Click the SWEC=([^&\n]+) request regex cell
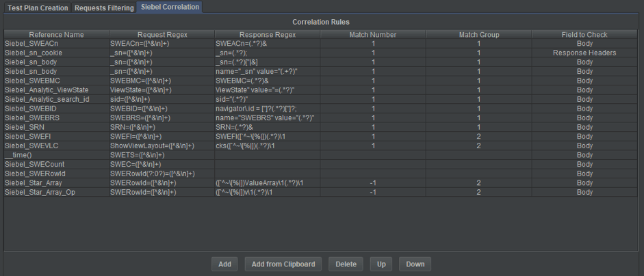This screenshot has height=276, width=644. point(162,165)
